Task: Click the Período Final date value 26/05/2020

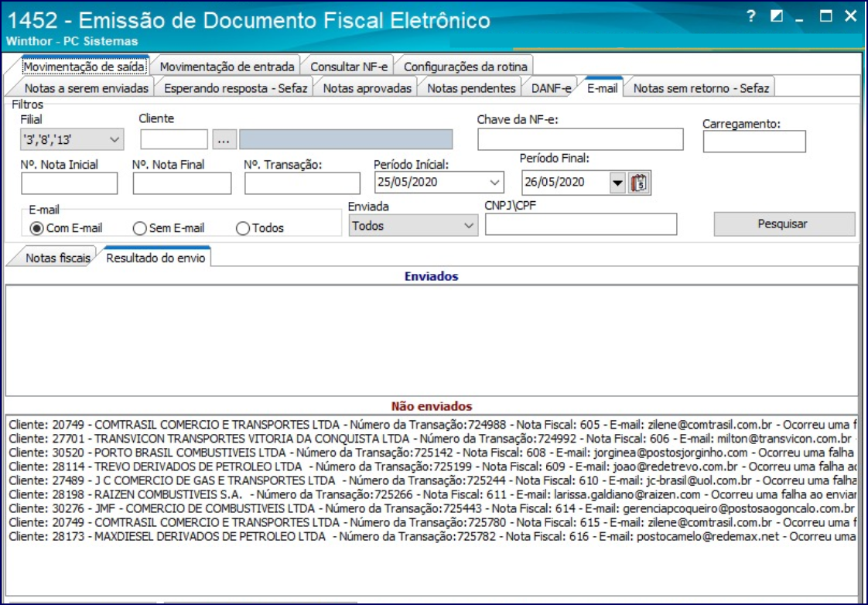Action: coord(555,182)
